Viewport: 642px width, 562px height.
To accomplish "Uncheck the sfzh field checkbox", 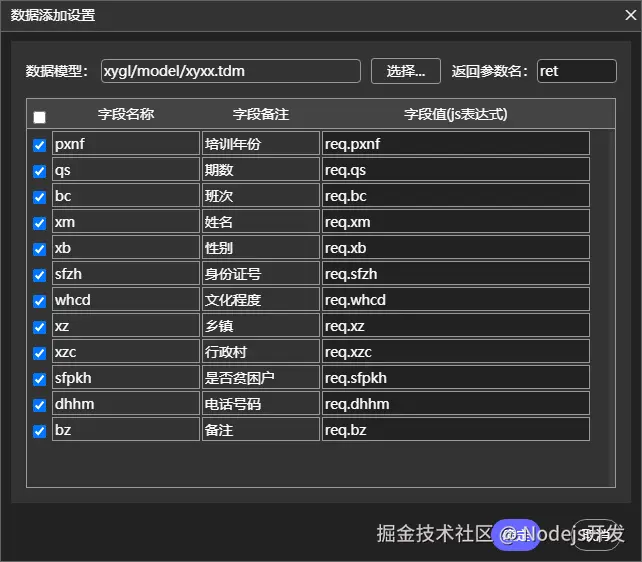I will pyautogui.click(x=39, y=275).
